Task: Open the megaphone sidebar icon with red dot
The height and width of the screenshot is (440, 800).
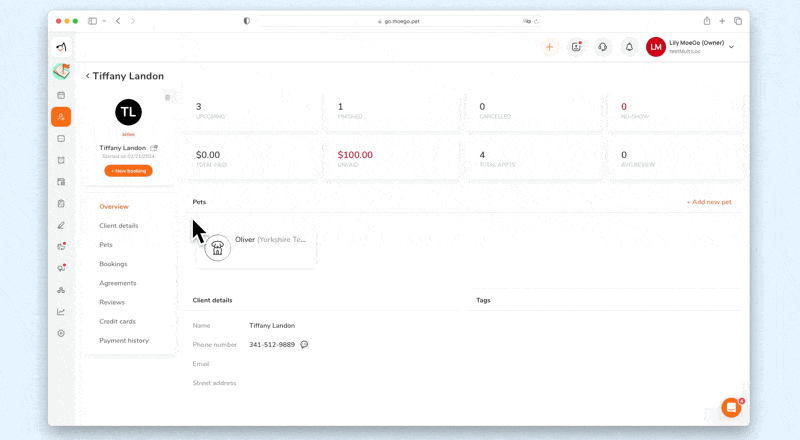Action: click(x=61, y=268)
